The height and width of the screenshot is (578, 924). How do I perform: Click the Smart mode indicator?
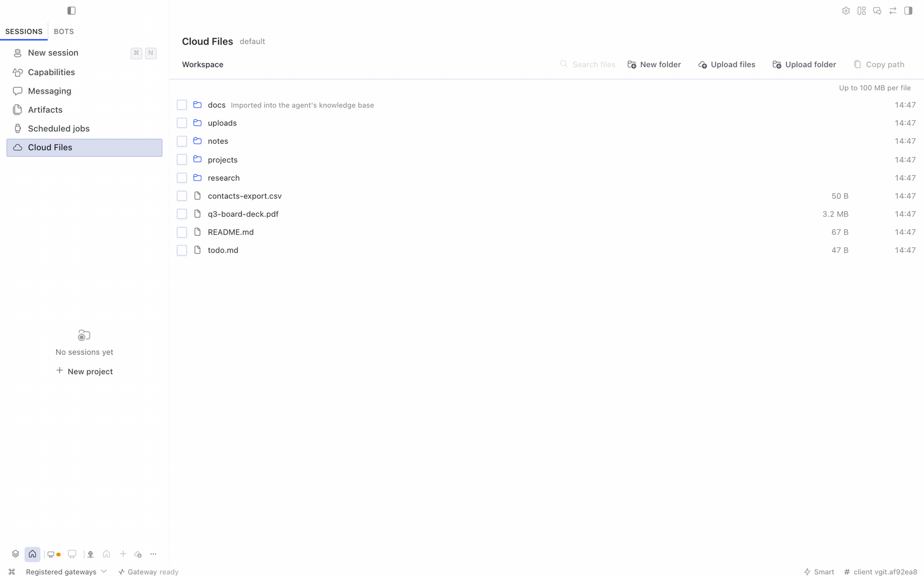click(x=819, y=572)
